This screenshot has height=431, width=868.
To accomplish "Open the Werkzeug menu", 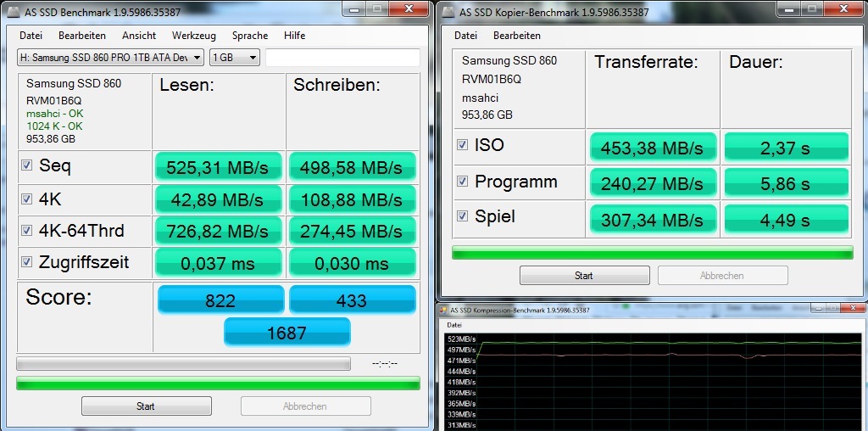I will (x=194, y=36).
